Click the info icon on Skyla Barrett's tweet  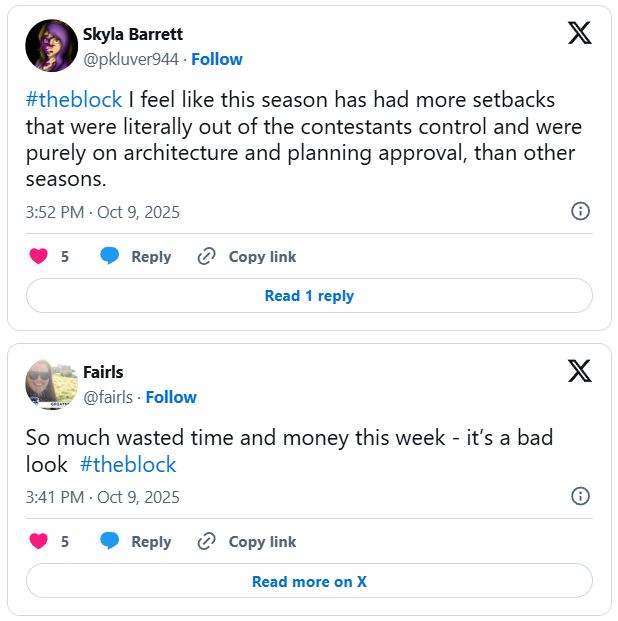[x=580, y=211]
